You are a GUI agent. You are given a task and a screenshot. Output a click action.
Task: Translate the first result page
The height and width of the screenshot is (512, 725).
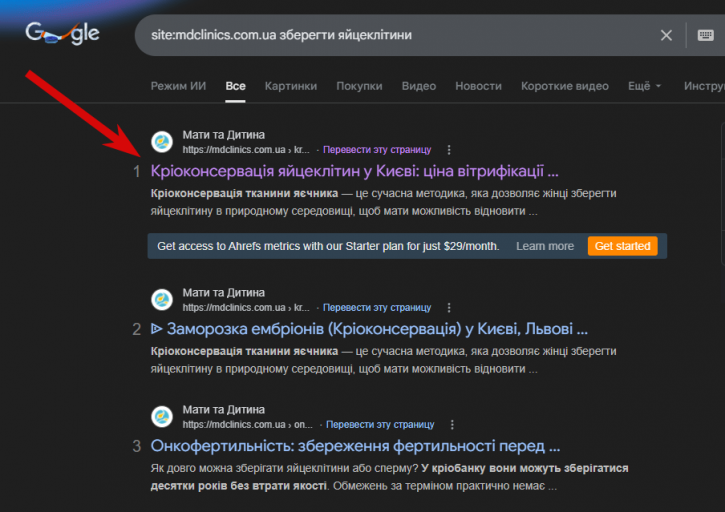376,150
